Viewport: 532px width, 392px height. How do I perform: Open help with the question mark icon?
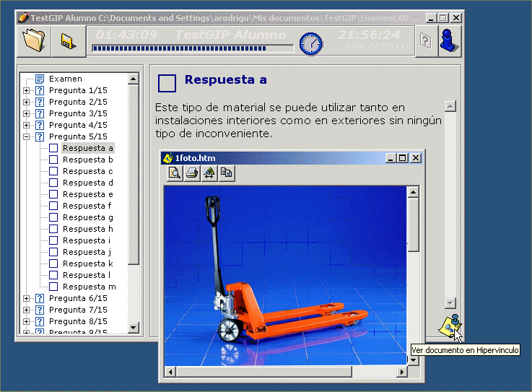click(425, 41)
